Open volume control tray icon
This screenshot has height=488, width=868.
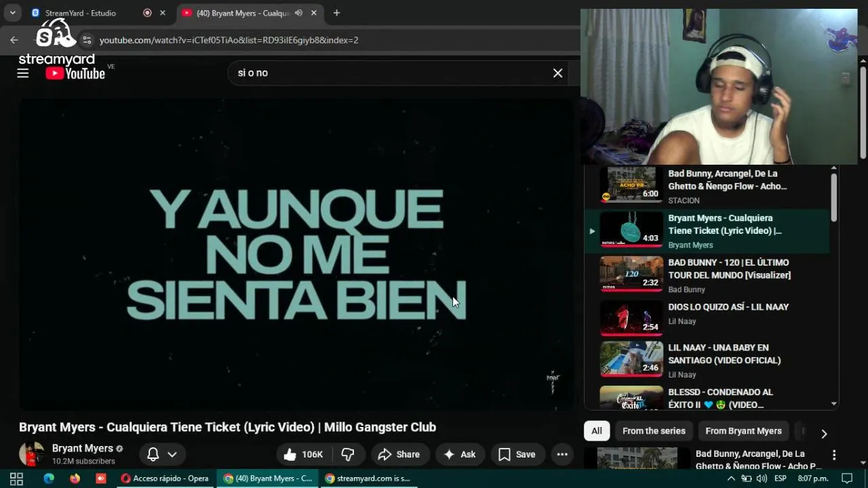762,479
